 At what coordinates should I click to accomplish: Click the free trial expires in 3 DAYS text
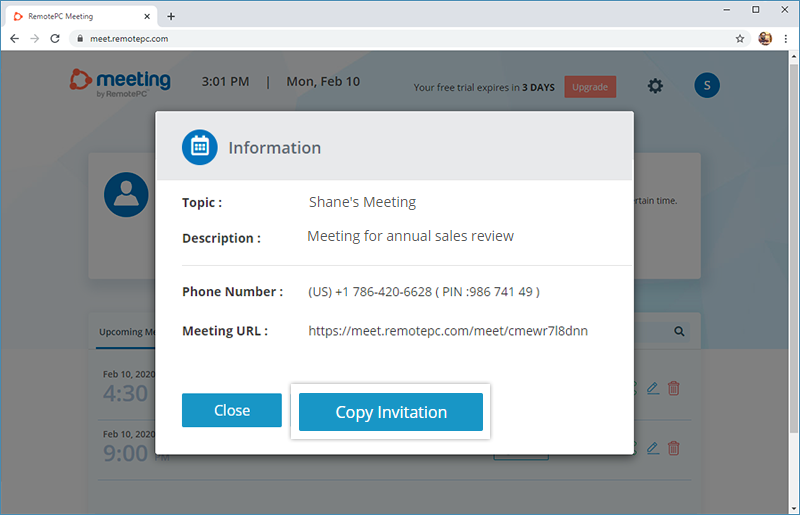pyautogui.click(x=484, y=87)
